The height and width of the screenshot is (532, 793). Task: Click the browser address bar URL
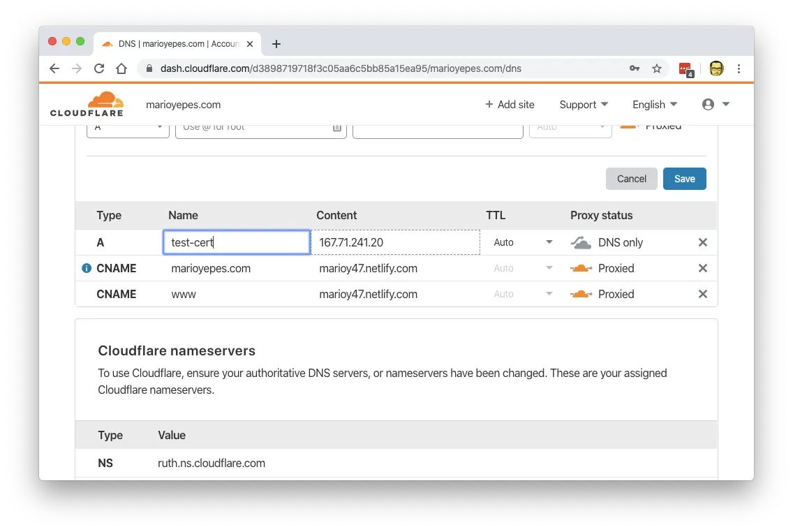pos(341,68)
